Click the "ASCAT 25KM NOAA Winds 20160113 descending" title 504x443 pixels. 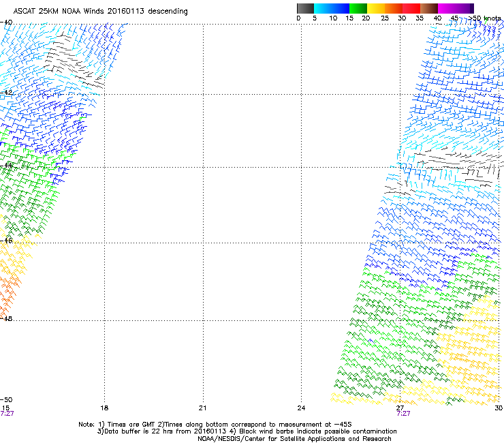point(100,12)
